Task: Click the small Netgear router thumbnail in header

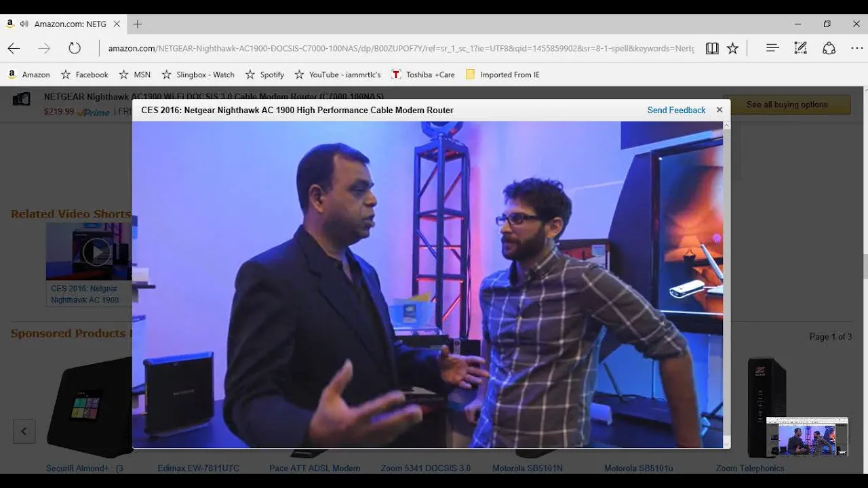Action: pos(22,100)
